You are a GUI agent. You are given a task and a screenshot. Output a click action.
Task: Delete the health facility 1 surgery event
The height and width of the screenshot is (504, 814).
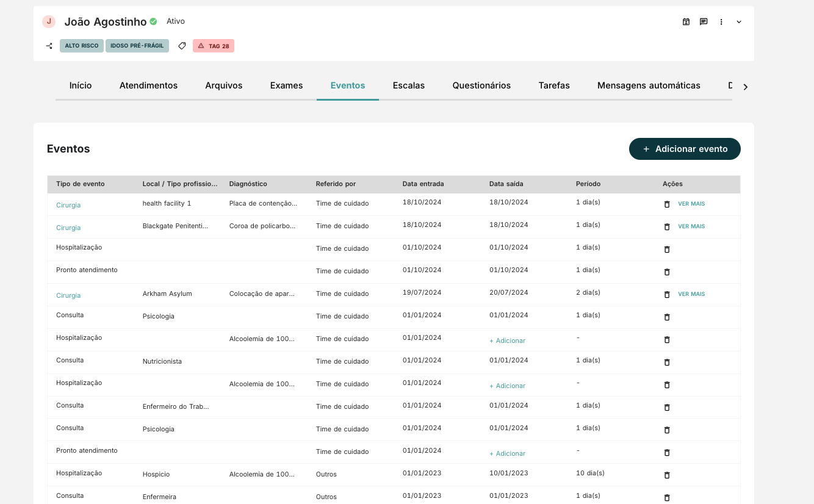click(667, 204)
